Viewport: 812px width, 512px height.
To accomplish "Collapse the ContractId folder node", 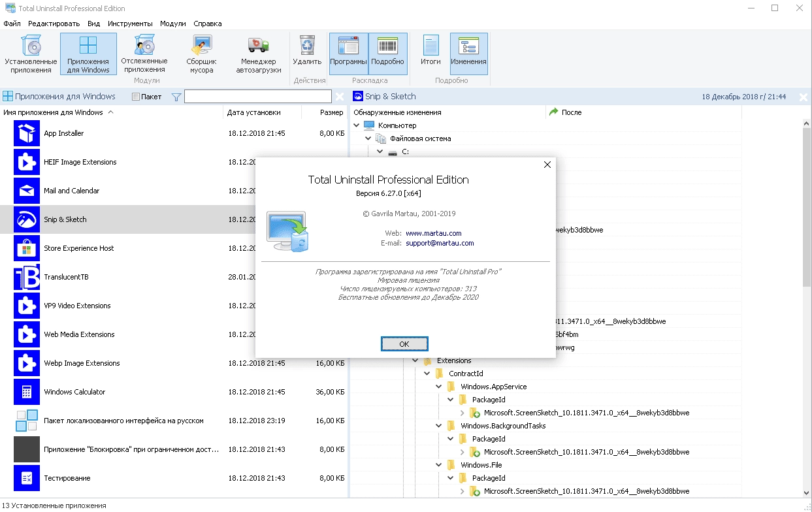I will point(427,374).
